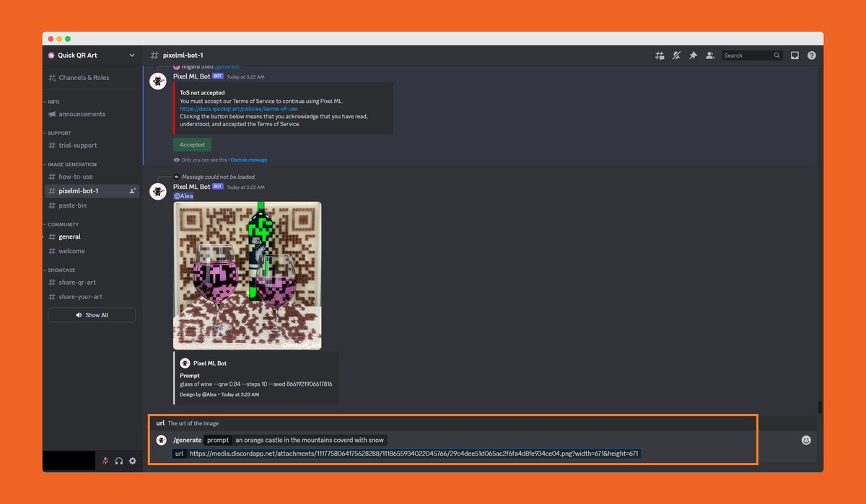Open the Inbox icon
Screen dimensions: 866x504
click(x=795, y=56)
